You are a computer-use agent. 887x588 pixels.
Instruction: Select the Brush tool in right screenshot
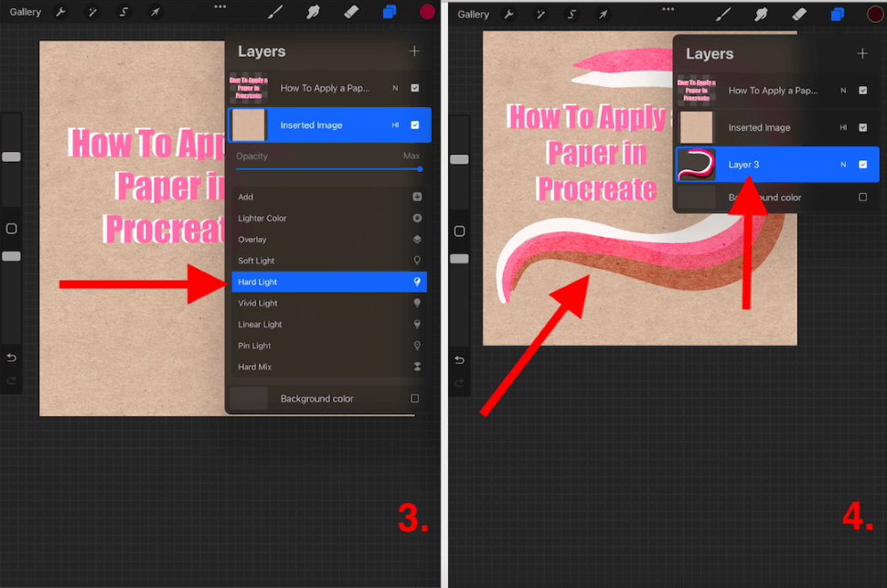click(x=723, y=14)
